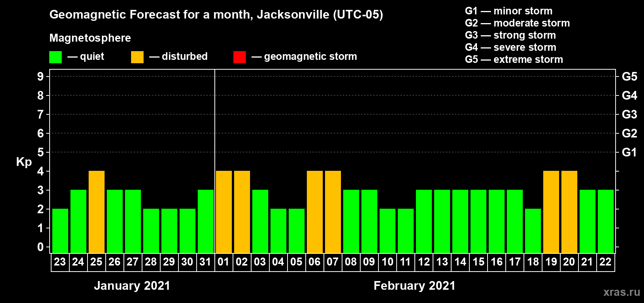Select the green bar for February 18
Viewport: 644px width, 303px height.
pos(533,231)
